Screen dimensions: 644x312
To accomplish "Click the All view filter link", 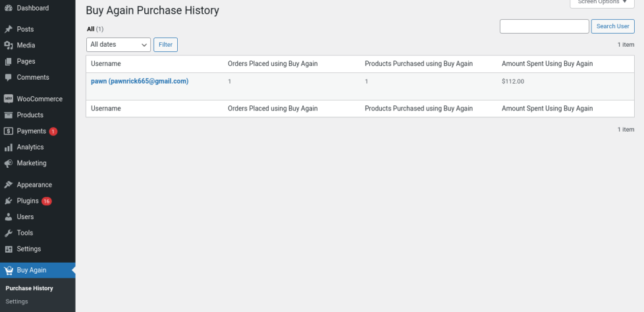I will point(91,29).
